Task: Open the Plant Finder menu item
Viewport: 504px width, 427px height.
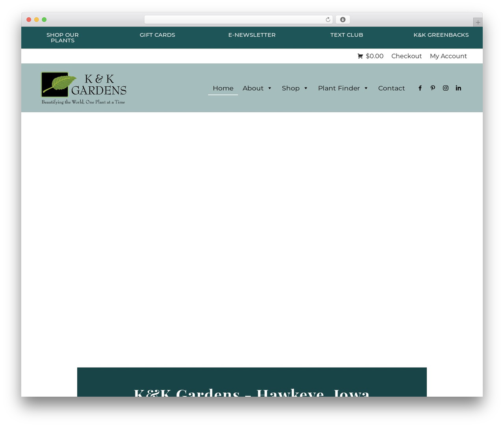Action: [339, 88]
